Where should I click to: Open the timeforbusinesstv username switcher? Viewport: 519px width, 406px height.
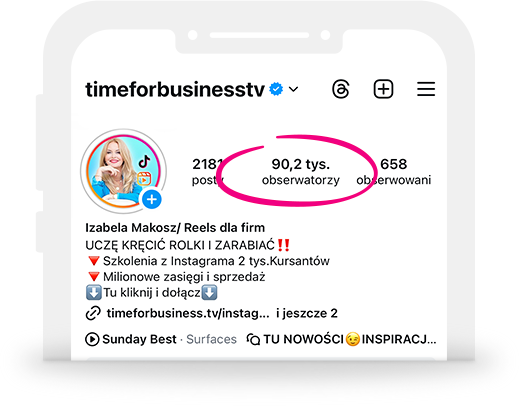175,89
